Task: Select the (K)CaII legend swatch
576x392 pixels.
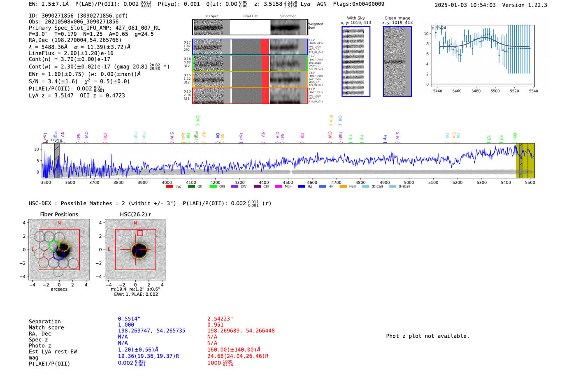Action: [365, 187]
